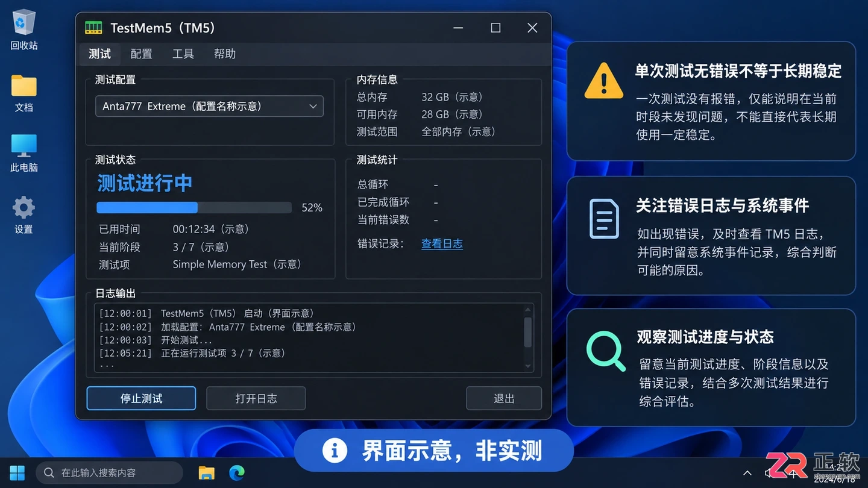Image resolution: width=868 pixels, height=488 pixels.
Task: Click the 28 GB available memory value
Action: [x=453, y=114]
